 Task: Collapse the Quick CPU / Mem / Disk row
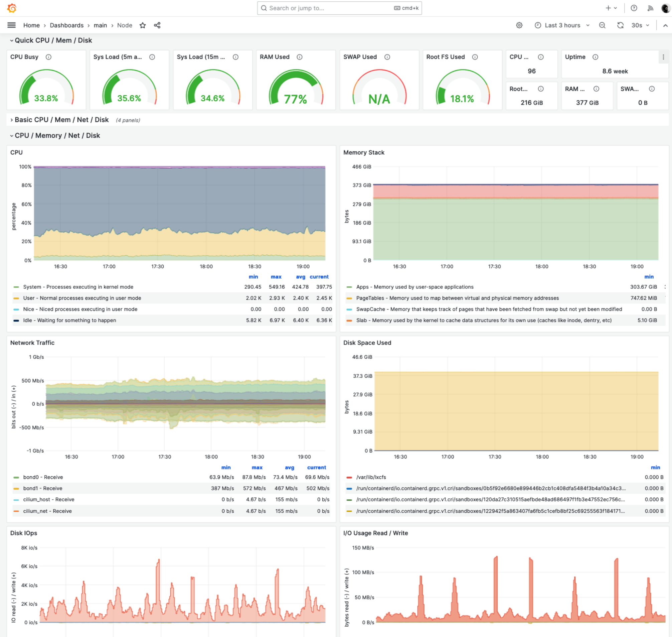coord(53,40)
